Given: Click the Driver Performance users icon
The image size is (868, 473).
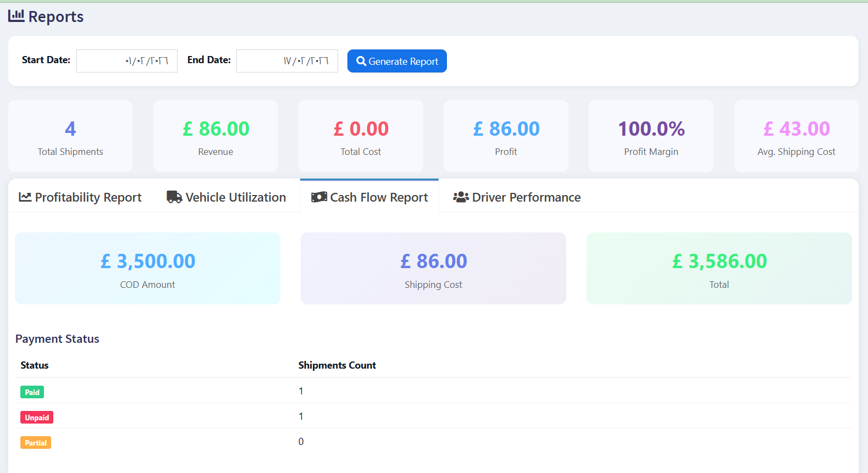Looking at the screenshot, I should coord(461,197).
